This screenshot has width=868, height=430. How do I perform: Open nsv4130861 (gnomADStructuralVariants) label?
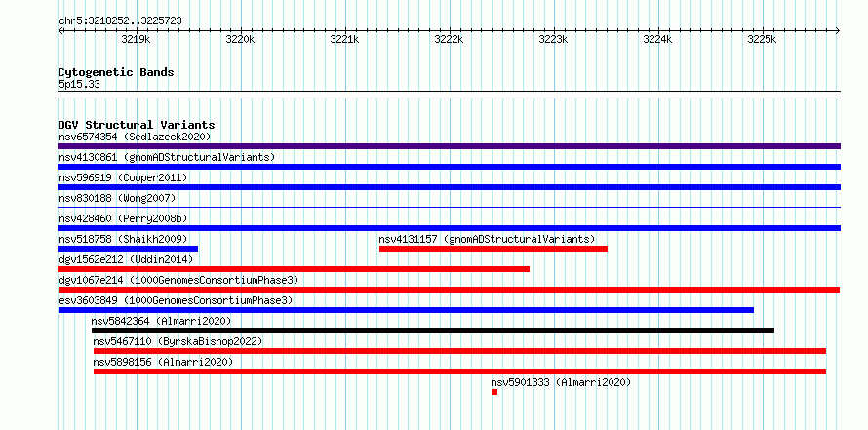(167, 157)
